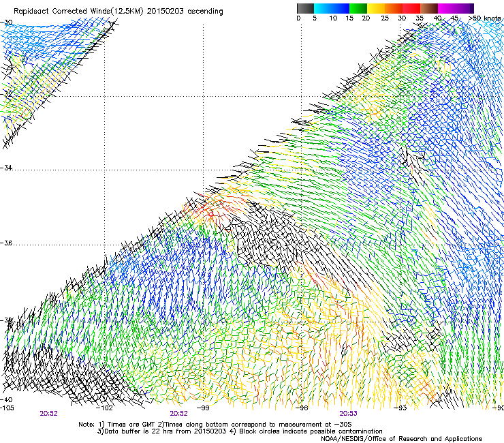
Task: Click the legend number '45'
Action: point(454,18)
